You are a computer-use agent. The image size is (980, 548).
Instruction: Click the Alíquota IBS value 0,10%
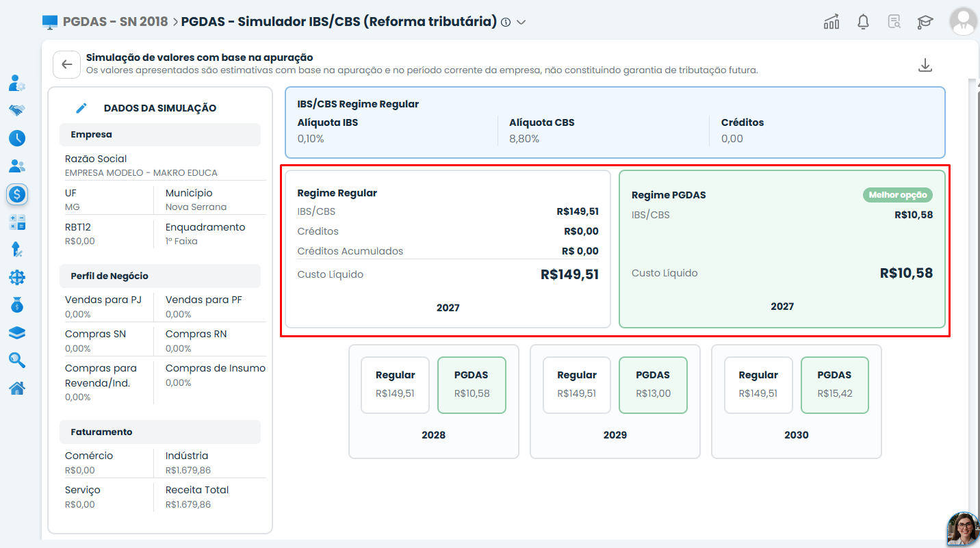(311, 139)
